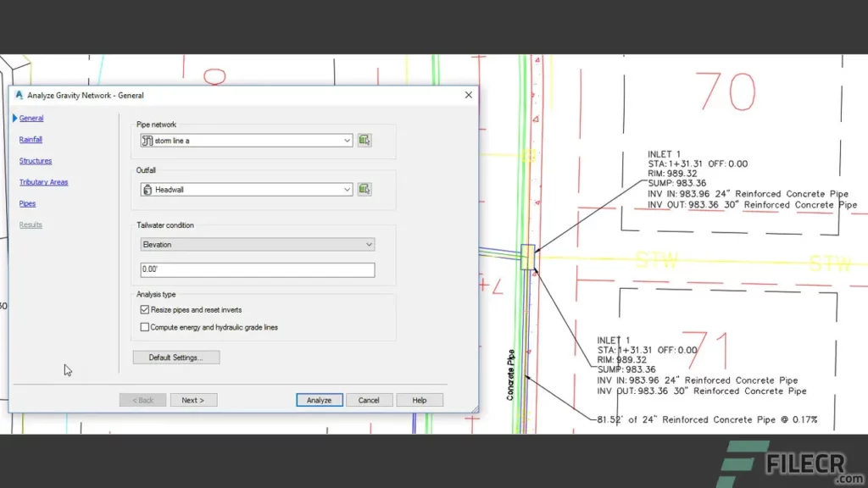Switch to the Rainfall page
Screen dimensions: 868x488
pos(30,139)
